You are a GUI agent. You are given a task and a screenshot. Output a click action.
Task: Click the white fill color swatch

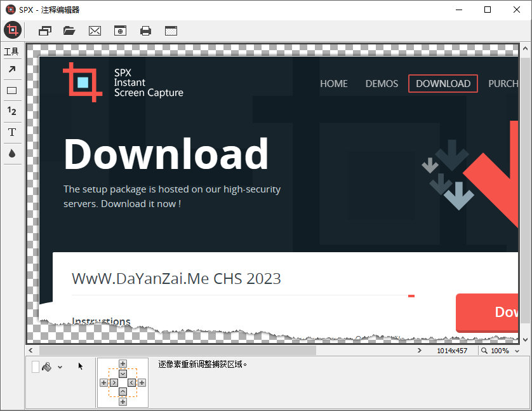[36, 367]
